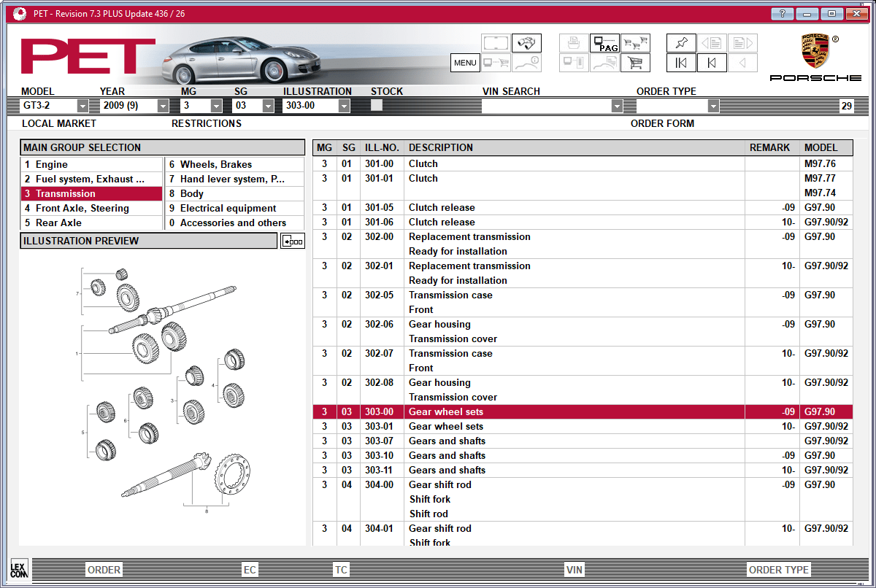Click ORDER FORM label
This screenshot has width=876, height=588.
pyautogui.click(x=663, y=124)
